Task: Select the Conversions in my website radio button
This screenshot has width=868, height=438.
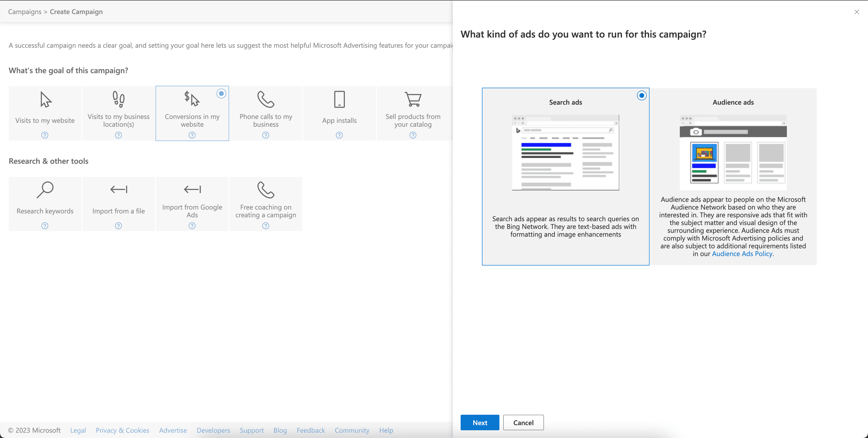Action: tap(221, 94)
